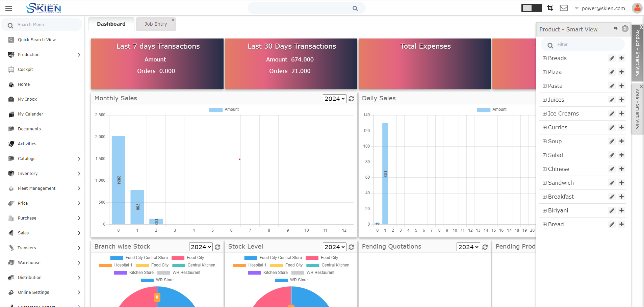Pin the Product Smart View panel
The height and width of the screenshot is (307, 644).
616,29
